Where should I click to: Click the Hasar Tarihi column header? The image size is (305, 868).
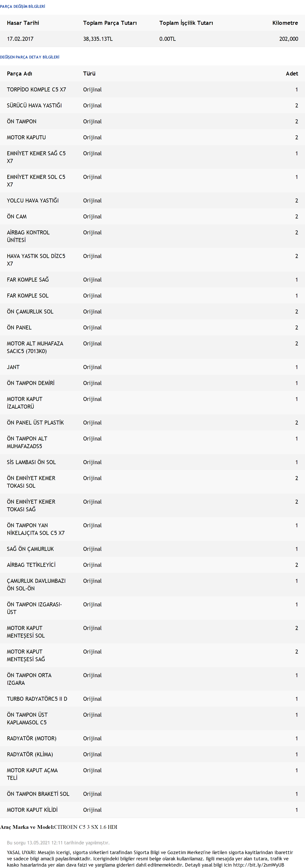click(23, 23)
